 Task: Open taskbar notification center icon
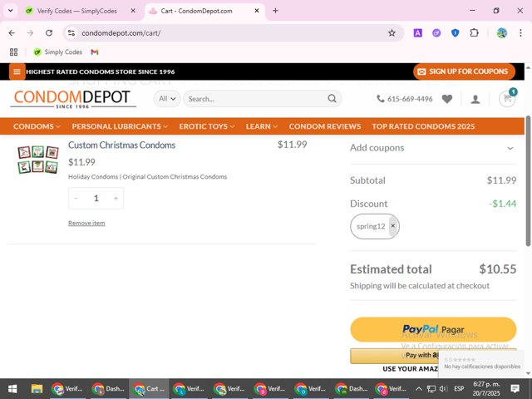[515, 388]
